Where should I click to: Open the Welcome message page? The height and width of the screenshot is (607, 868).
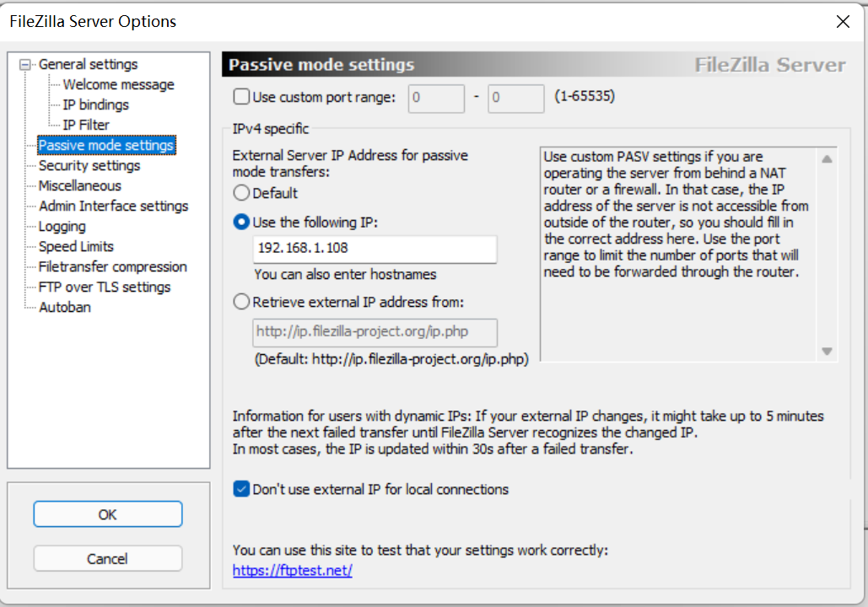(118, 84)
